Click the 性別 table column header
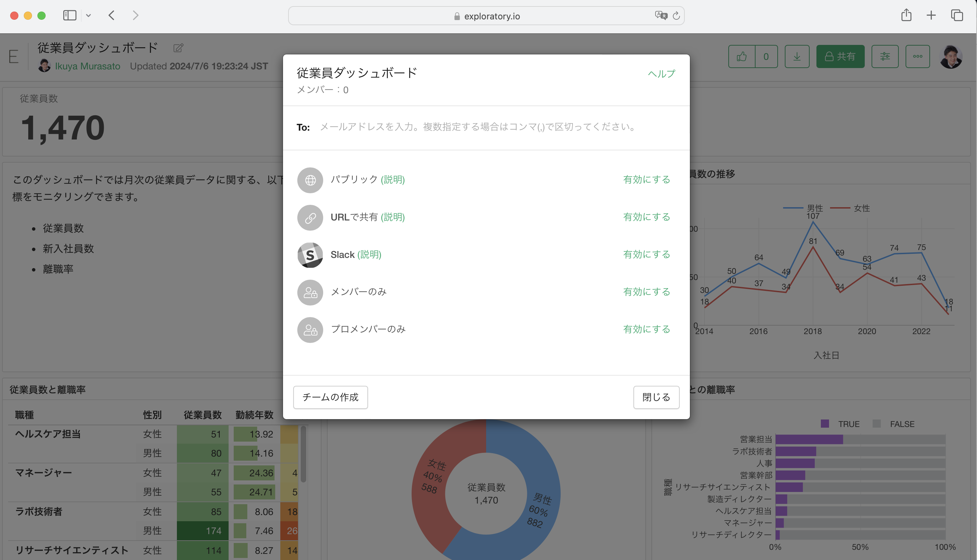Viewport: 977px width, 560px height. click(x=152, y=415)
